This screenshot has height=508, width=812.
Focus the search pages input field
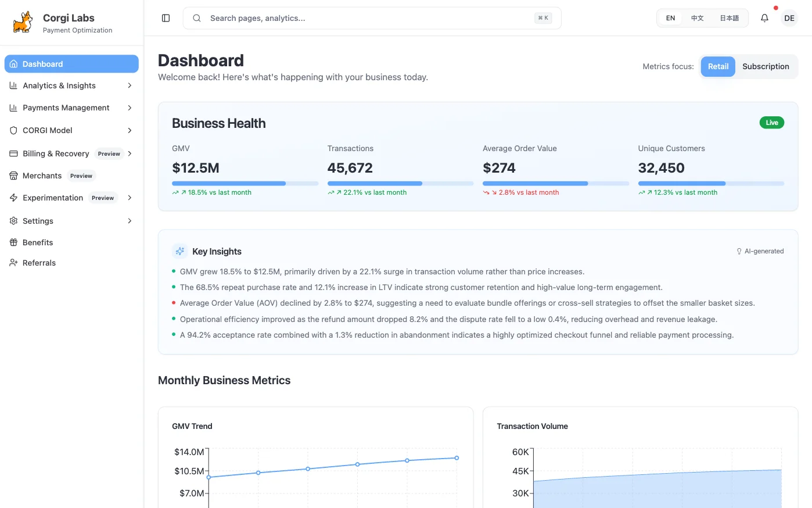tap(372, 18)
